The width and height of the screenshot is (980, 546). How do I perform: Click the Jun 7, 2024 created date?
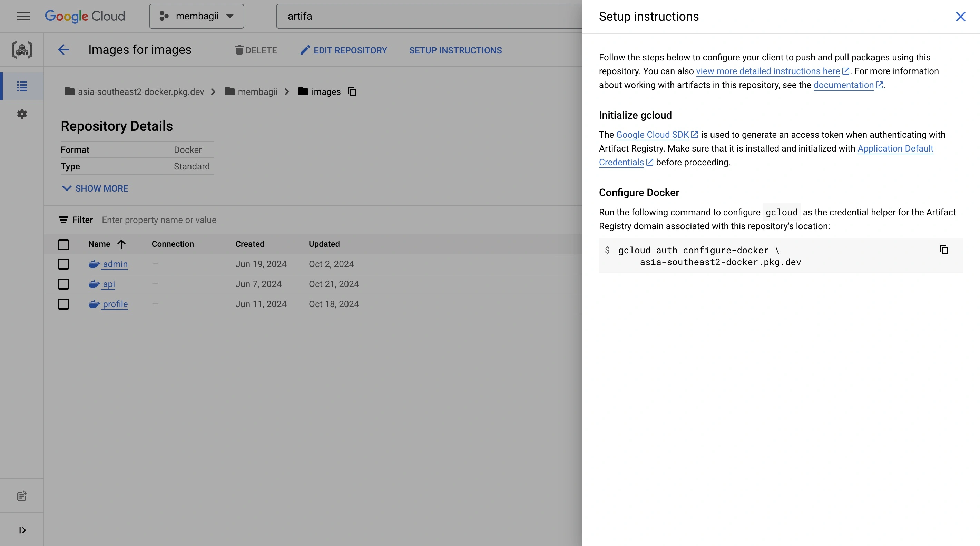tap(258, 284)
